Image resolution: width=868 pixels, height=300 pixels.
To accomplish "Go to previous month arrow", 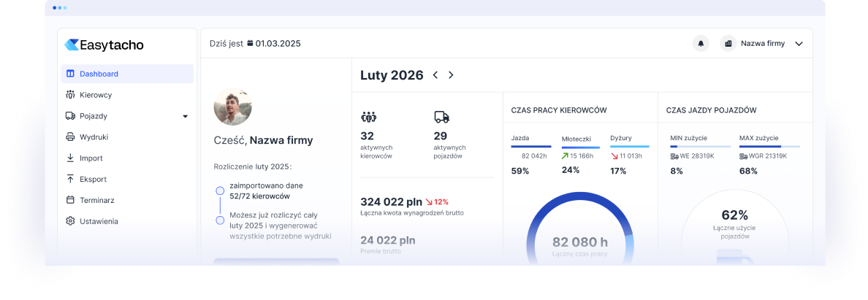I will point(435,74).
